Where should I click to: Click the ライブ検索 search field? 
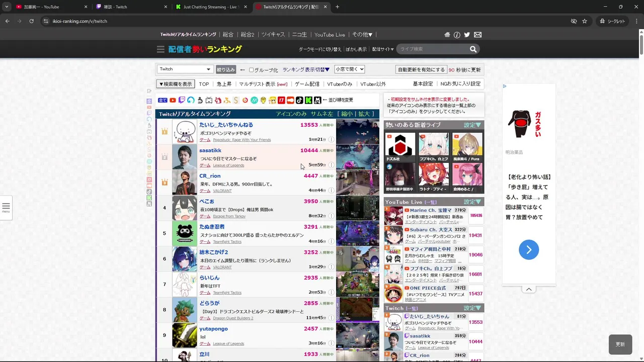click(433, 49)
